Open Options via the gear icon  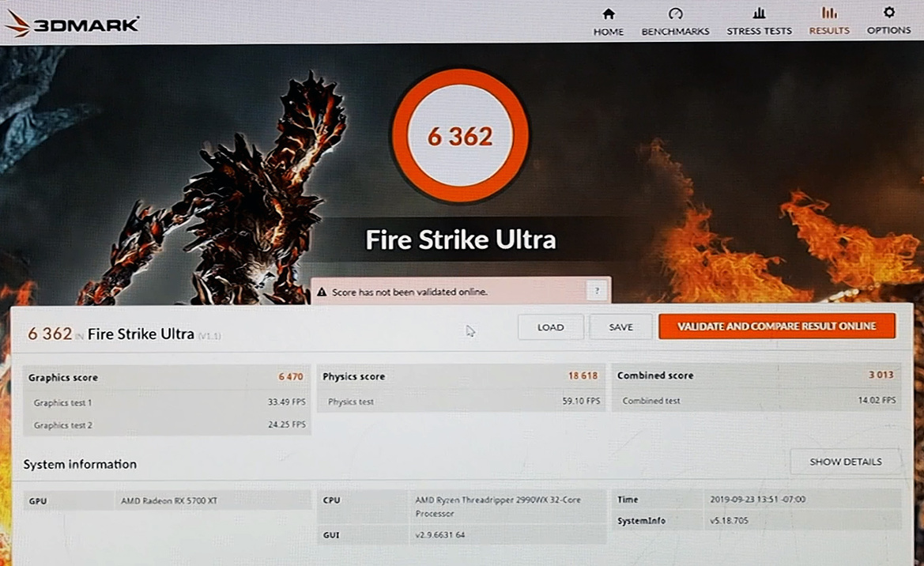[x=888, y=14]
